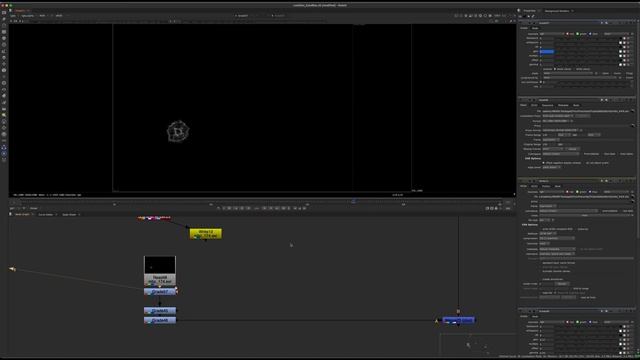Switch to the Curve Editor tab
The height and width of the screenshot is (360, 640).
(x=46, y=214)
